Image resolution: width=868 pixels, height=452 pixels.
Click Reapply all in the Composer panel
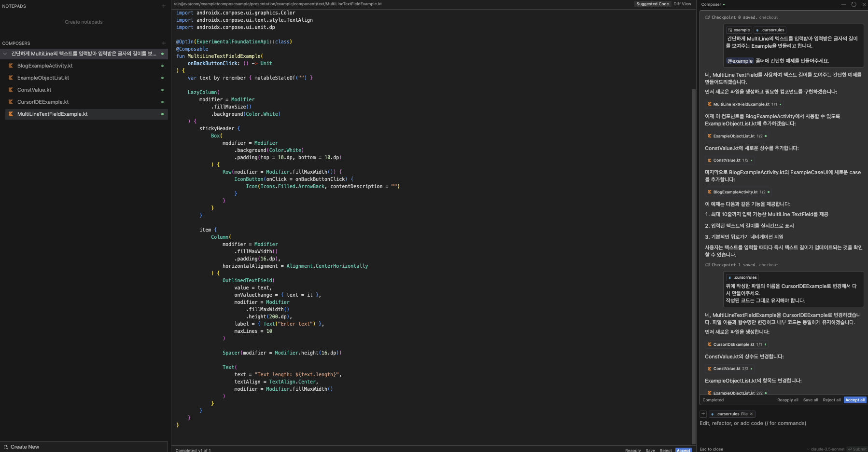point(787,400)
